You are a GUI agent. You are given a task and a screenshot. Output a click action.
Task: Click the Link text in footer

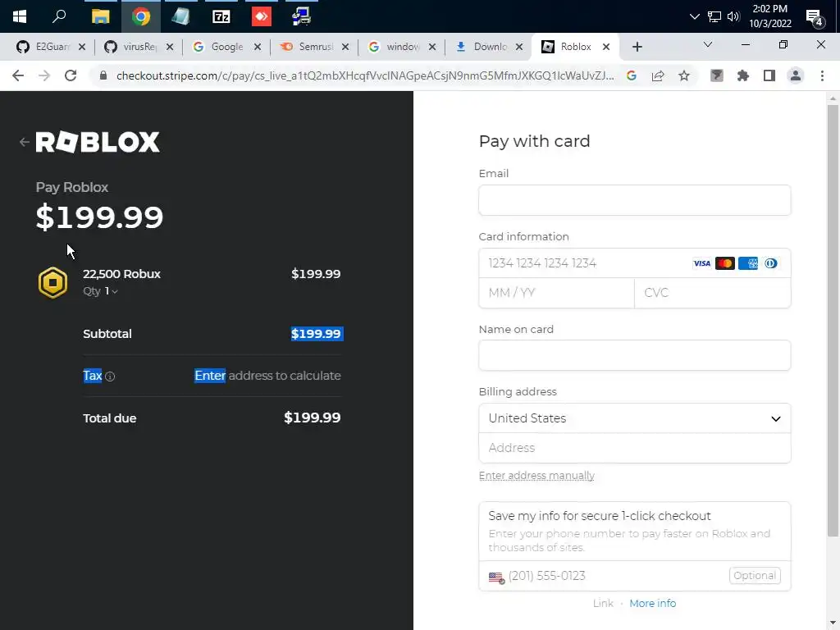[x=603, y=603]
